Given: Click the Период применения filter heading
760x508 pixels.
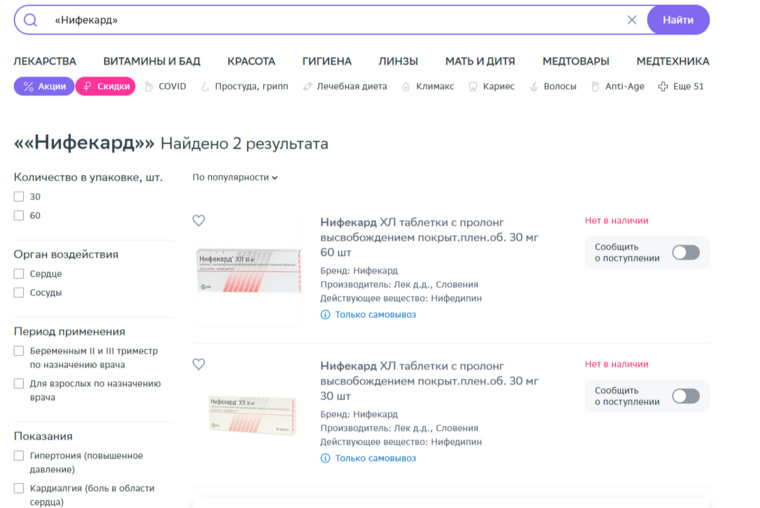Looking at the screenshot, I should (x=69, y=332).
